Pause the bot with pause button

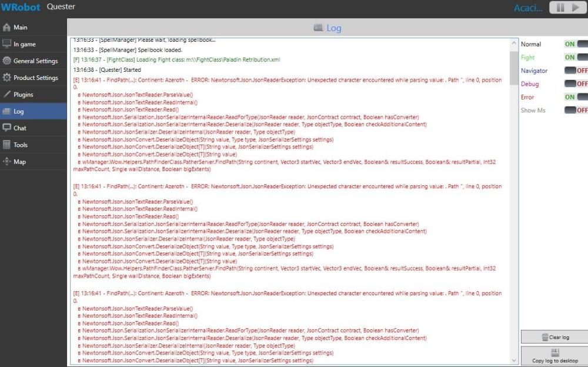[x=560, y=8]
